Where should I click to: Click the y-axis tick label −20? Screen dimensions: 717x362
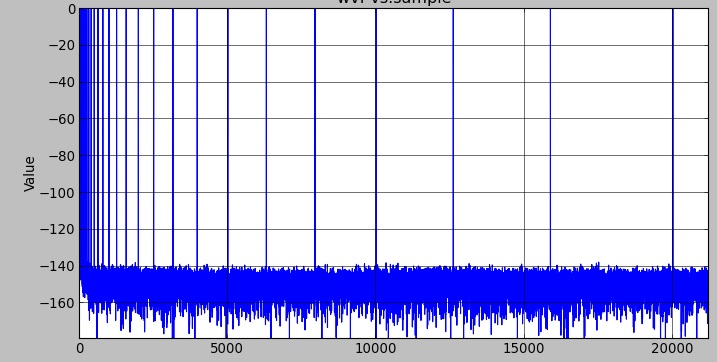point(62,46)
